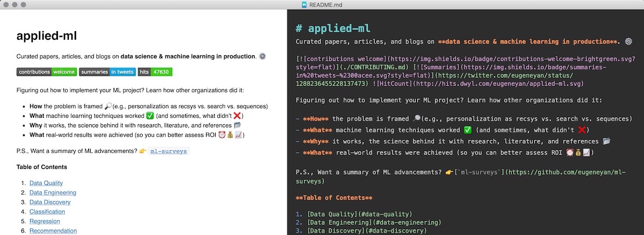Click the applied-ml heading in preview
This screenshot has width=644, height=235.
[47, 36]
